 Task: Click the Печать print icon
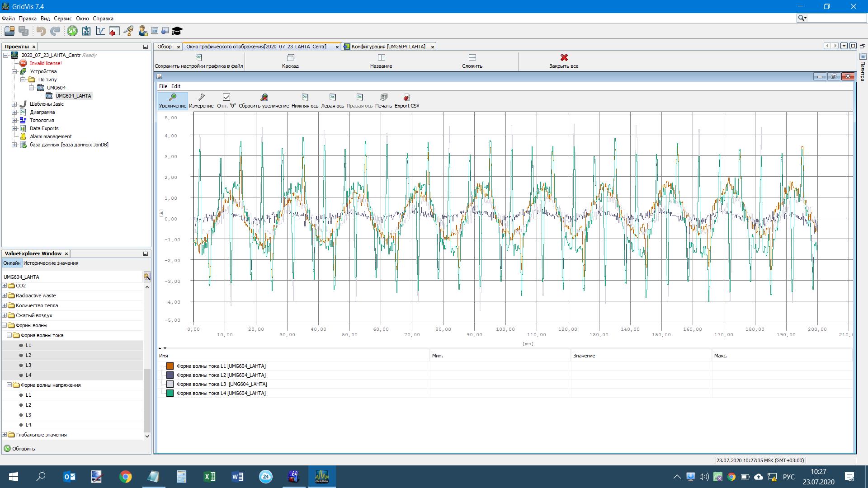tap(383, 100)
